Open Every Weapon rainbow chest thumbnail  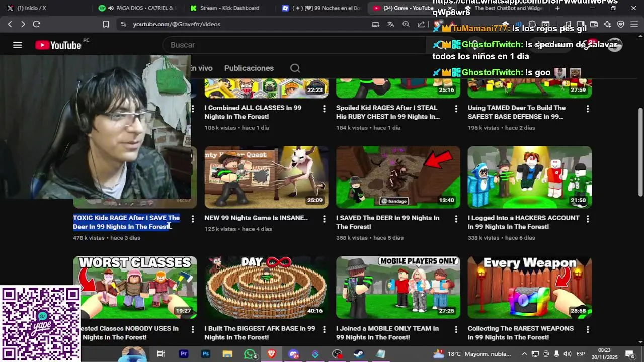click(x=530, y=288)
